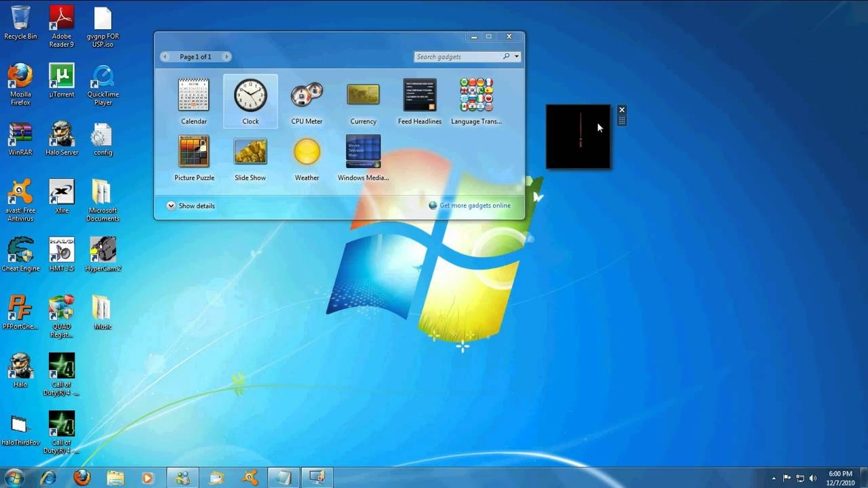The width and height of the screenshot is (868, 488).
Task: Select the Feed Headlines gadget
Action: (x=420, y=102)
